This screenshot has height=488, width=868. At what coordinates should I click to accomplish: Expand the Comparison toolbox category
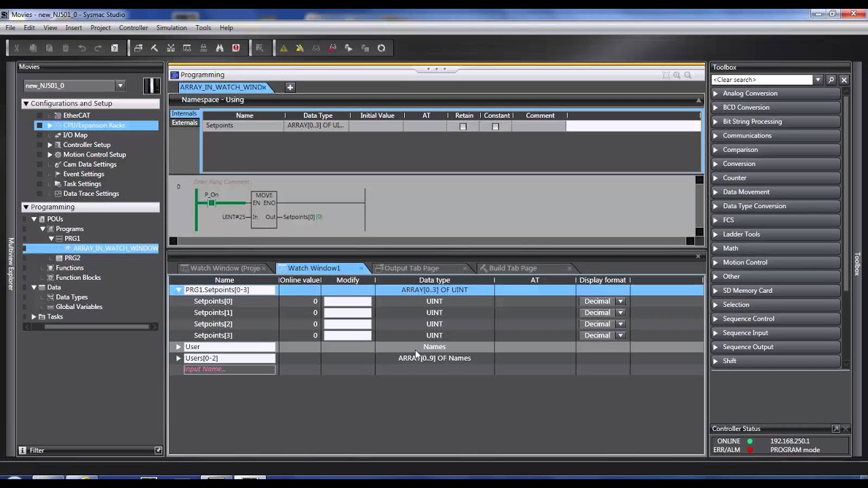[x=715, y=150]
